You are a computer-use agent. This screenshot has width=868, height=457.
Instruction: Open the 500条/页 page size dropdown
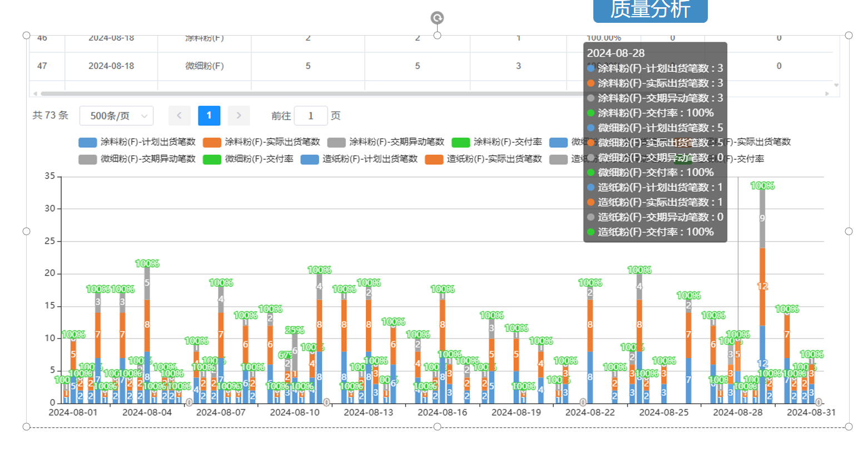pos(116,115)
